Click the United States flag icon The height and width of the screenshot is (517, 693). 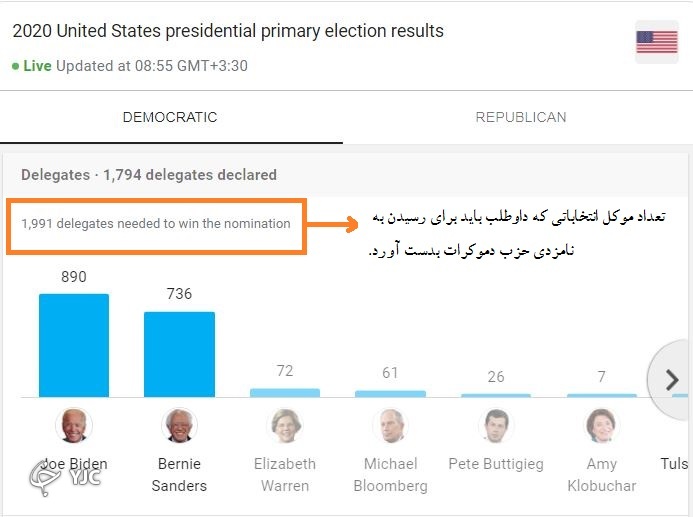656,42
